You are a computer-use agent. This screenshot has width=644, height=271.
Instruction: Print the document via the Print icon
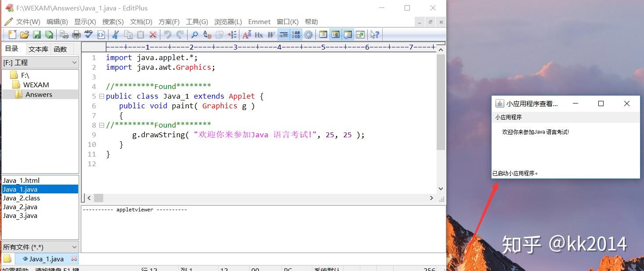coord(76,34)
